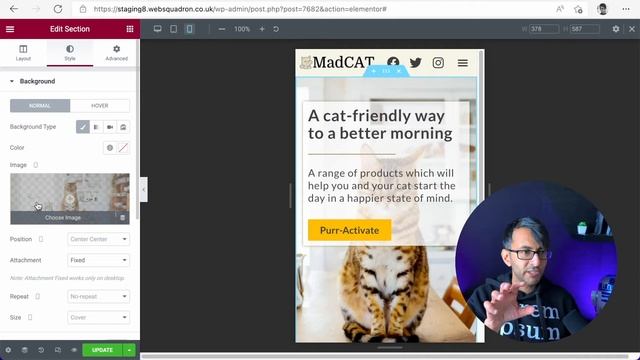This screenshot has width=640, height=360.
Task: Open the Layout tab
Action: coord(23,53)
